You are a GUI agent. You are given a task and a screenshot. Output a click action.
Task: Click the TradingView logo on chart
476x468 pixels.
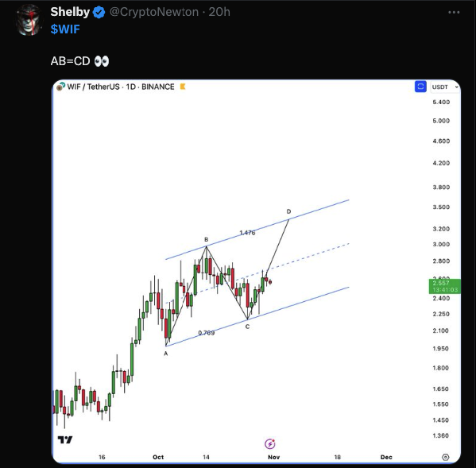point(65,439)
